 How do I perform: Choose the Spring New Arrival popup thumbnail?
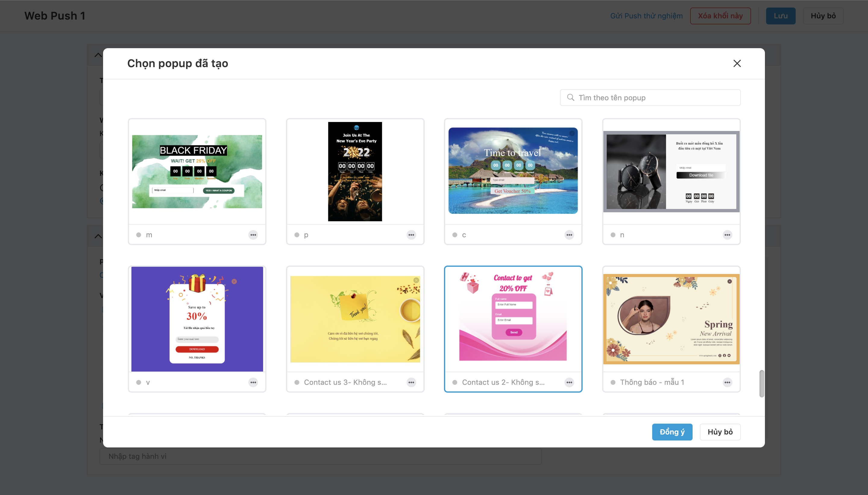[x=671, y=319]
